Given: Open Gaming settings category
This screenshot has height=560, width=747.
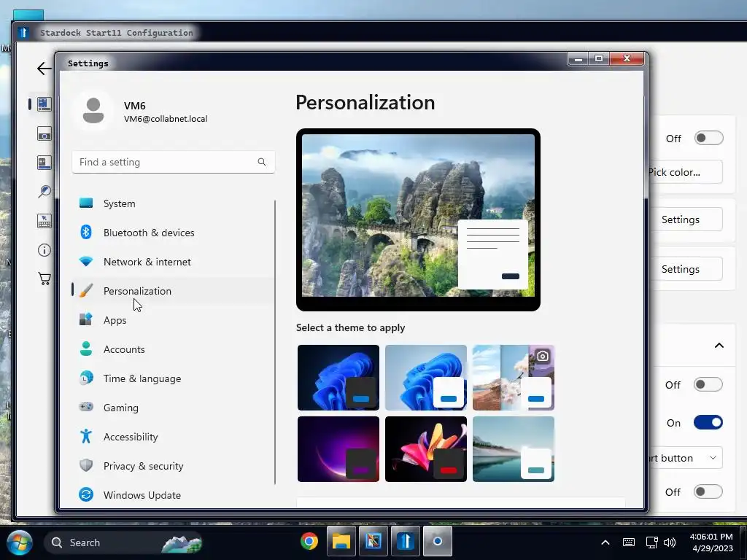Looking at the screenshot, I should (x=173, y=407).
